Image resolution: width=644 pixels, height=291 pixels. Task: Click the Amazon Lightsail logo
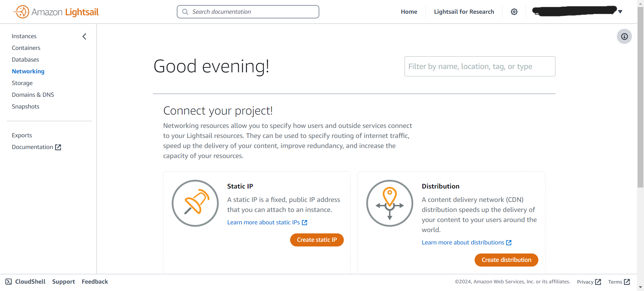[56, 12]
